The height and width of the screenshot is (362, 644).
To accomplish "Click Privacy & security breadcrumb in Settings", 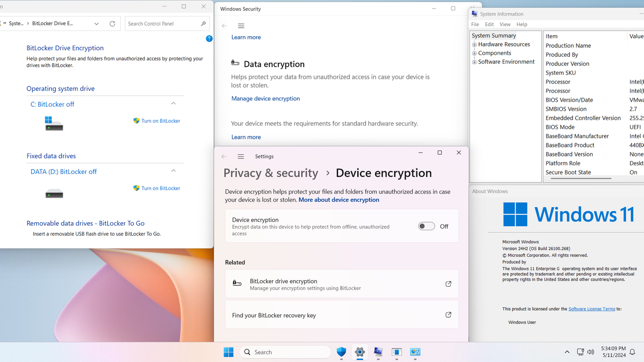I will pyautogui.click(x=271, y=173).
